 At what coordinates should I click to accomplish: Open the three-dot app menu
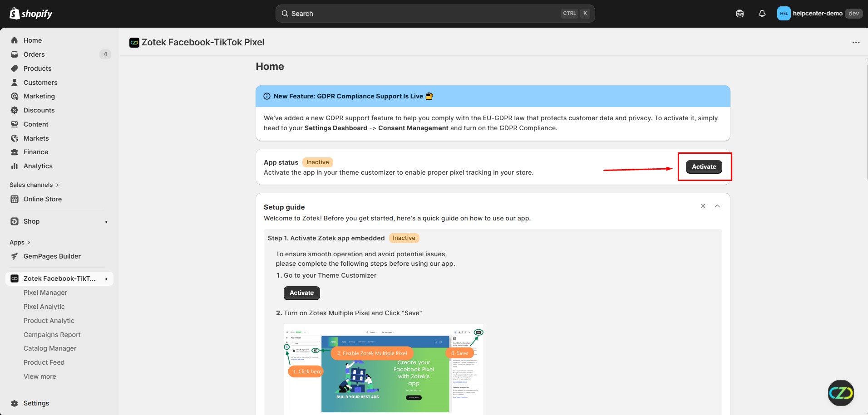(856, 43)
